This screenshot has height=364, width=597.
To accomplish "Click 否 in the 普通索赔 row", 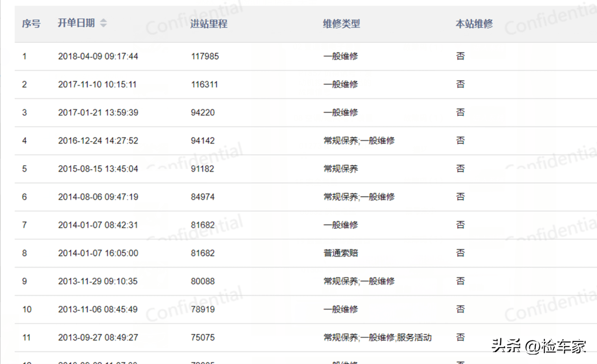I will [x=460, y=253].
